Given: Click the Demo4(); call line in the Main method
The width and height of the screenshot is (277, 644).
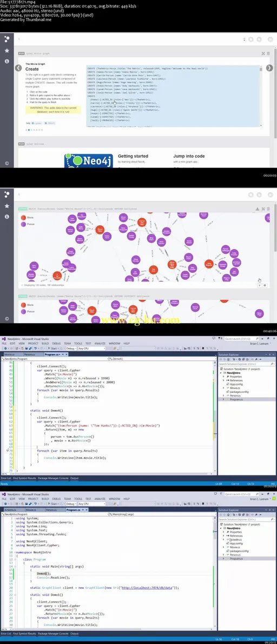Looking at the screenshot, I should tap(44, 573).
